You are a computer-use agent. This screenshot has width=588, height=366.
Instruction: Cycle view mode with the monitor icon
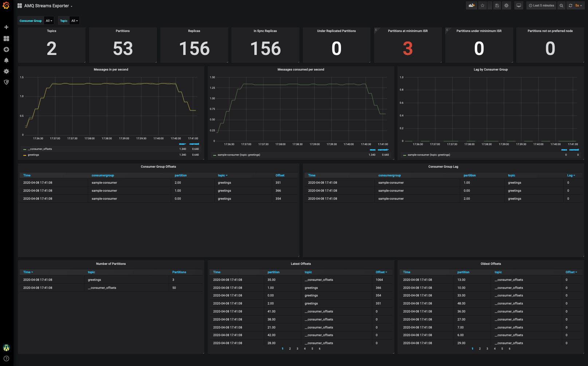point(519,5)
